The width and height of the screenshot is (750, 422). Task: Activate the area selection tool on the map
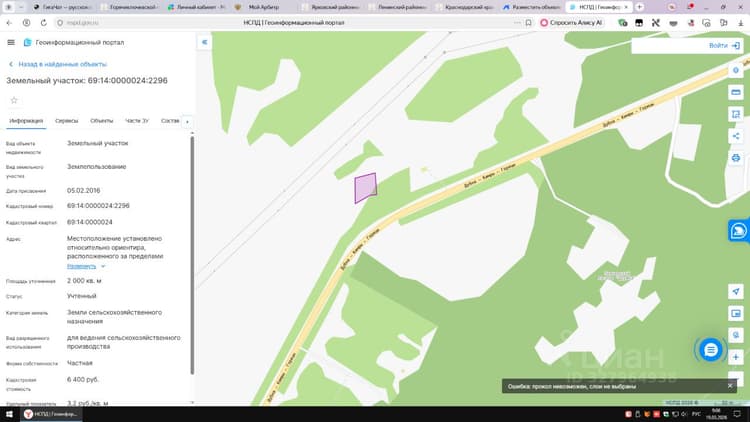click(x=736, y=114)
